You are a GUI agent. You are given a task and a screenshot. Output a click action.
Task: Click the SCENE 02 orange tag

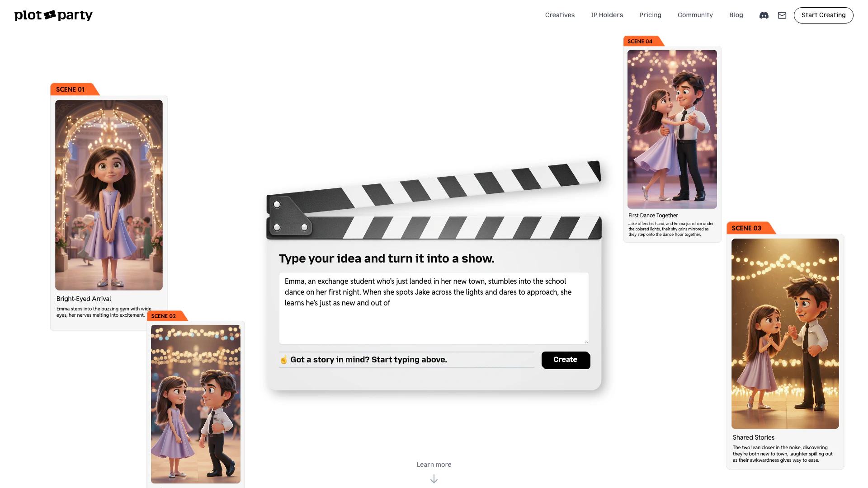(164, 316)
